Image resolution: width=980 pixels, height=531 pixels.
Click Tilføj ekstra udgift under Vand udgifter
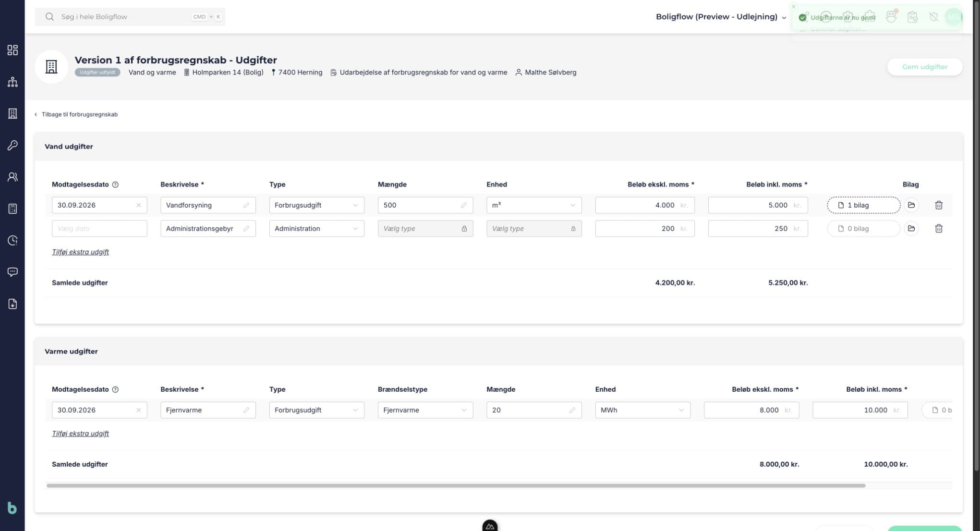(80, 252)
